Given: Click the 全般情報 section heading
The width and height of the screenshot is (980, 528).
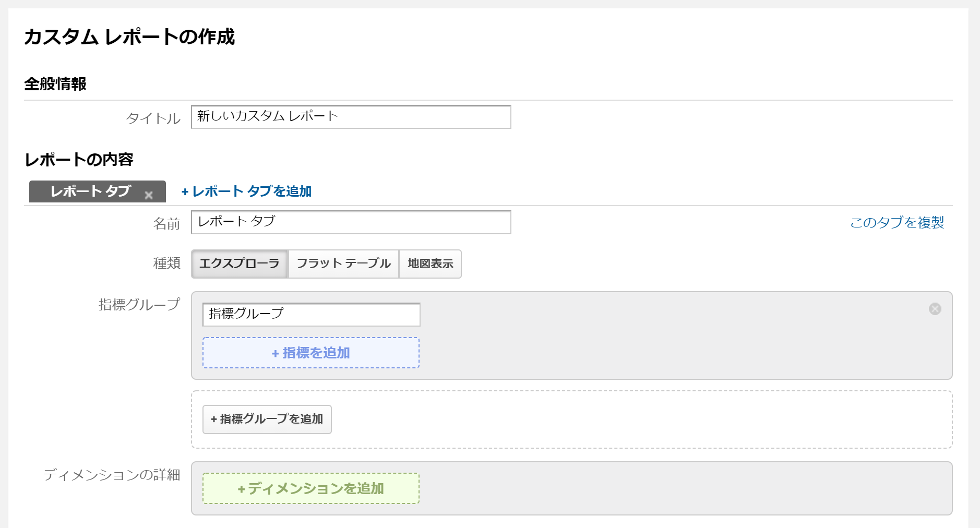Looking at the screenshot, I should coord(55,83).
